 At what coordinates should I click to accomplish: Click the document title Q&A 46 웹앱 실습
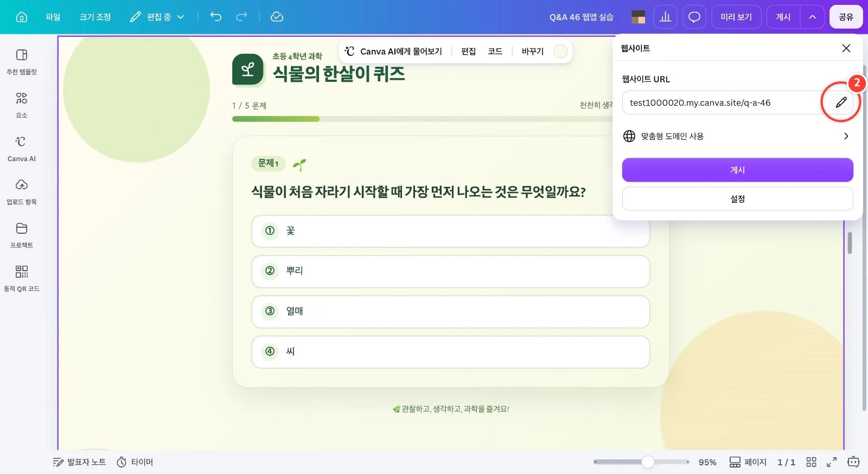[x=581, y=17]
